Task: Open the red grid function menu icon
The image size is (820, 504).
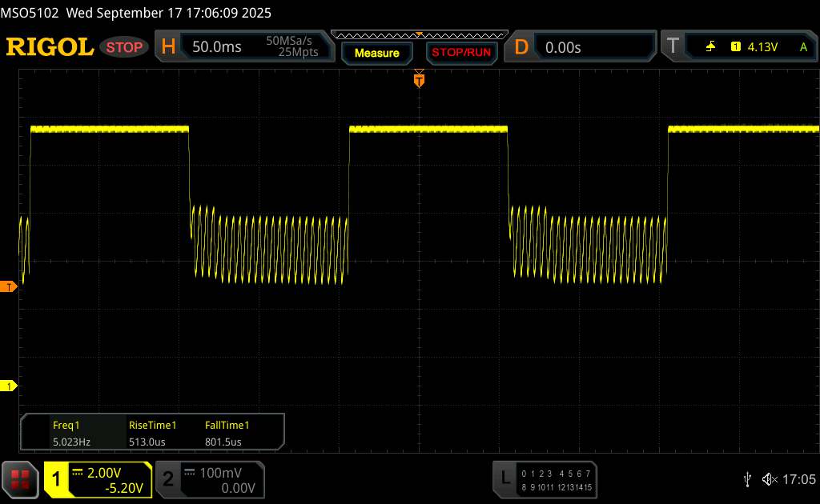Action: 21,478
